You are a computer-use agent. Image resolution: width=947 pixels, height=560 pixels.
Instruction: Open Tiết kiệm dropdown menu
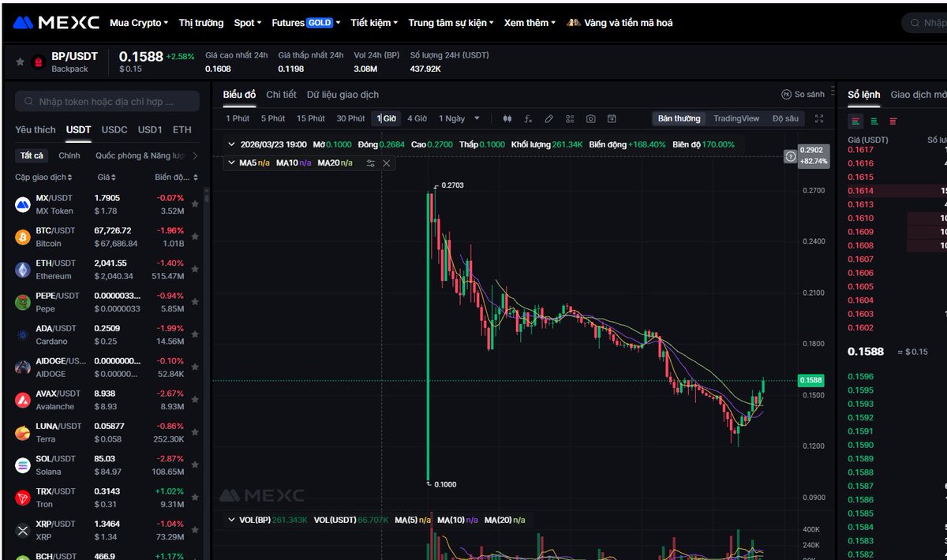tap(374, 23)
